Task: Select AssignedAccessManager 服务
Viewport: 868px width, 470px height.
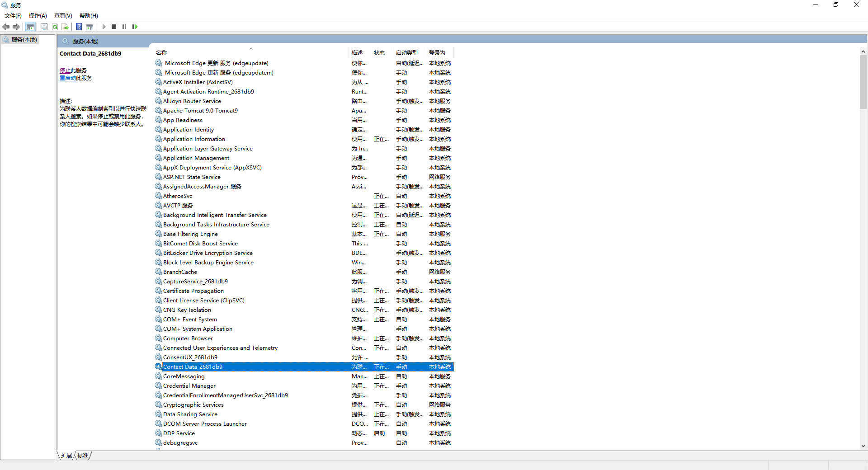Action: (304, 187)
